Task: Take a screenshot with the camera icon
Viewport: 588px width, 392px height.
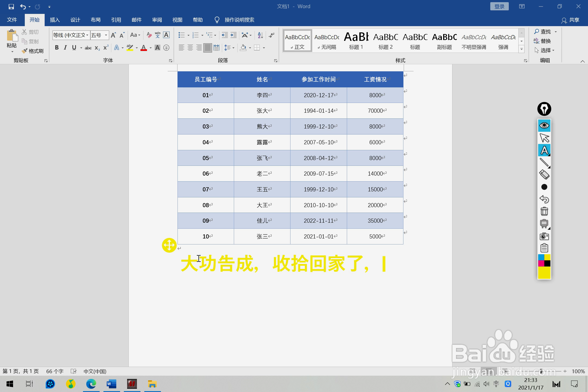Action: click(544, 236)
